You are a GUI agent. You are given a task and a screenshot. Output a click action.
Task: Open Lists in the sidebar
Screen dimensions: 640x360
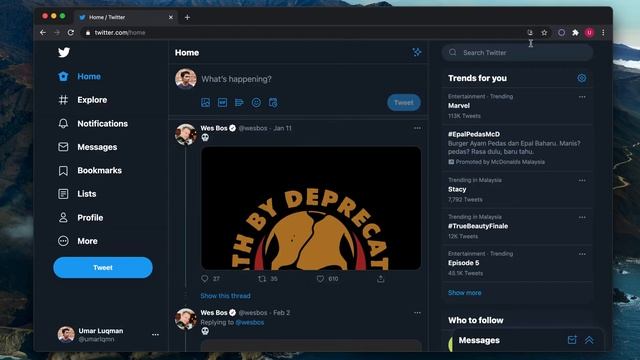(77, 194)
